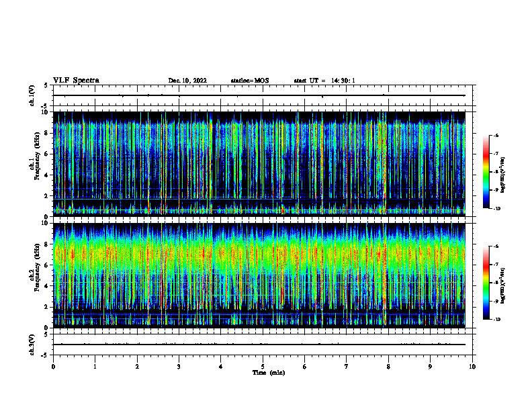Click inside the ch.1 spectrogram panel
532x411 pixels.
[259, 164]
